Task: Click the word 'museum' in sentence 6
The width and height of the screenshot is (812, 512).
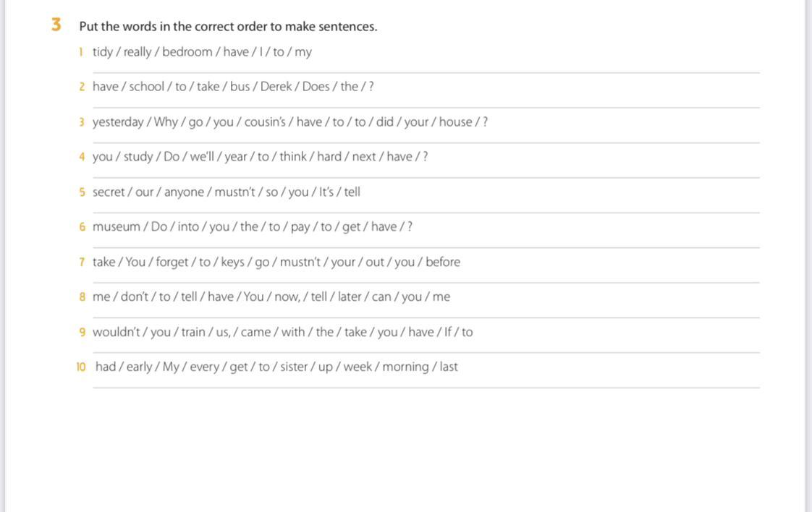Action: (117, 227)
